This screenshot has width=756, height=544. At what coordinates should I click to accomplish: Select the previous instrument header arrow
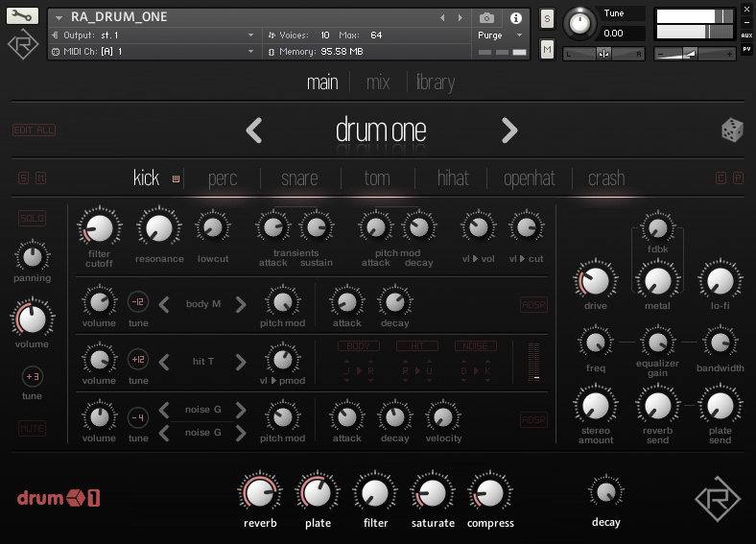click(442, 18)
